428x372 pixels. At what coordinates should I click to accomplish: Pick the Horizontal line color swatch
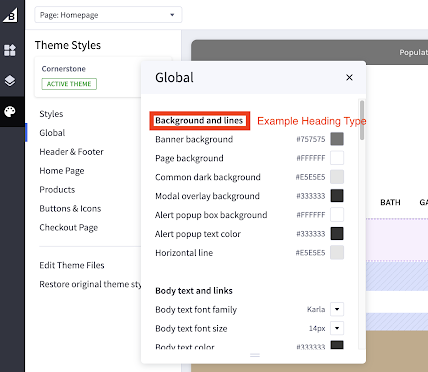[337, 253]
